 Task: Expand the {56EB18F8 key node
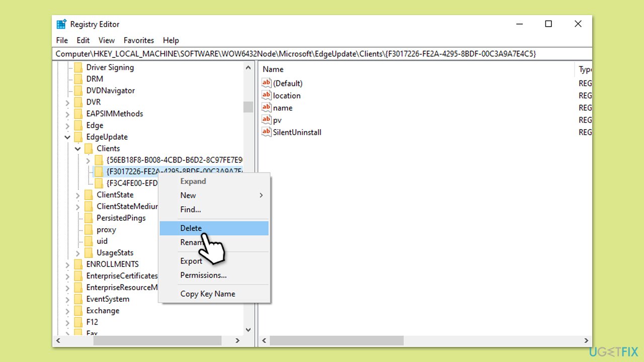coord(88,160)
